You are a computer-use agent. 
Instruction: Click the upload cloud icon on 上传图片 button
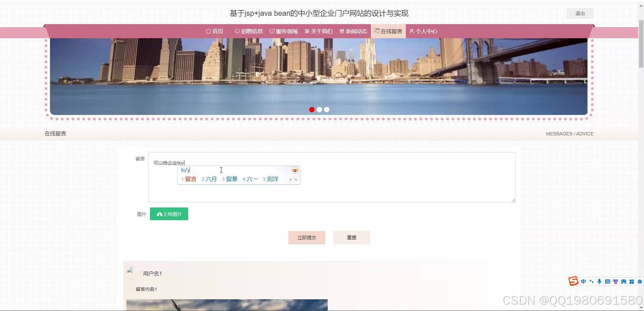pos(159,214)
